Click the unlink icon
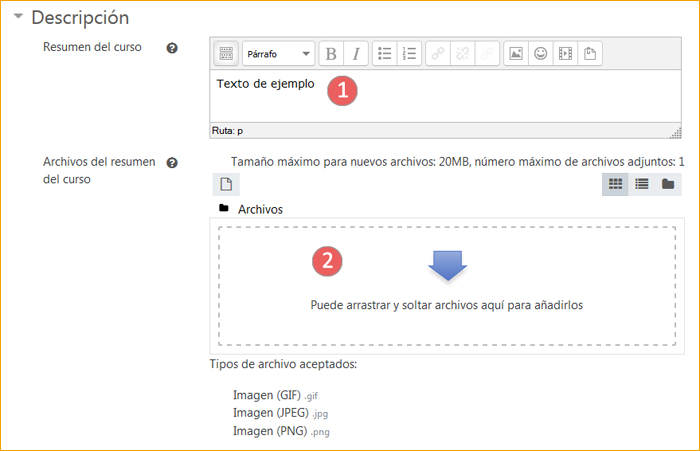The width and height of the screenshot is (700, 451). (x=462, y=53)
